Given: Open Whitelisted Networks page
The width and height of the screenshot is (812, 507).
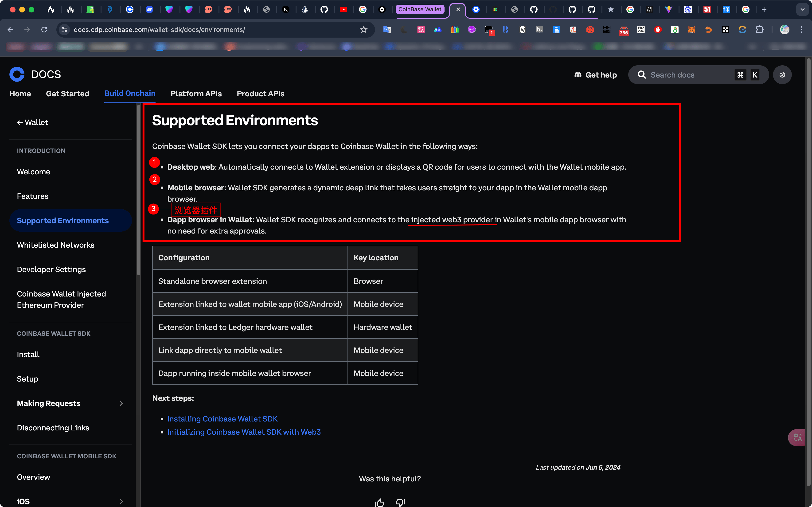Looking at the screenshot, I should tap(56, 245).
